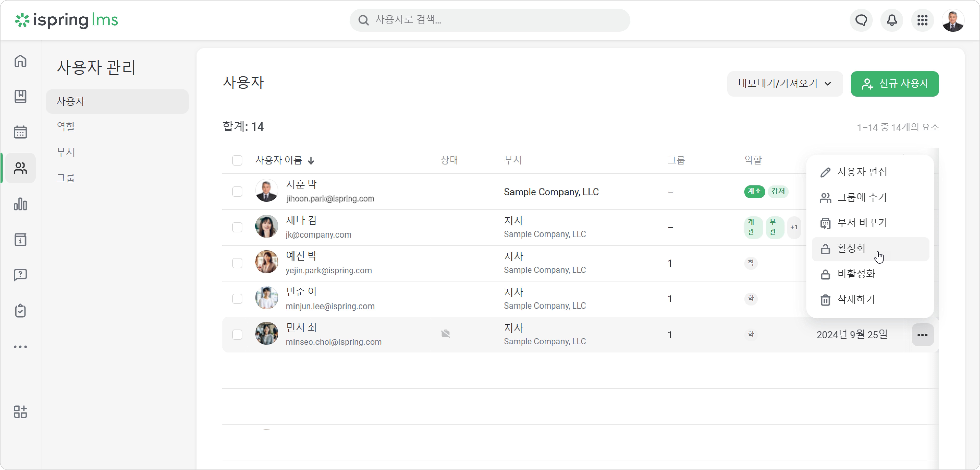Click the 합계: 14 total count
This screenshot has height=470, width=980.
tap(243, 126)
